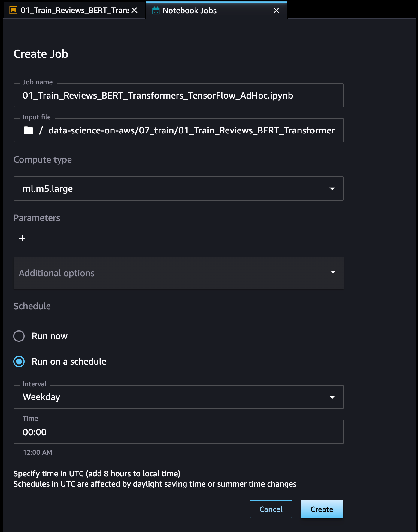Viewport: 418px width, 532px height.
Task: Select the Run now radio button
Action: [x=19, y=336]
